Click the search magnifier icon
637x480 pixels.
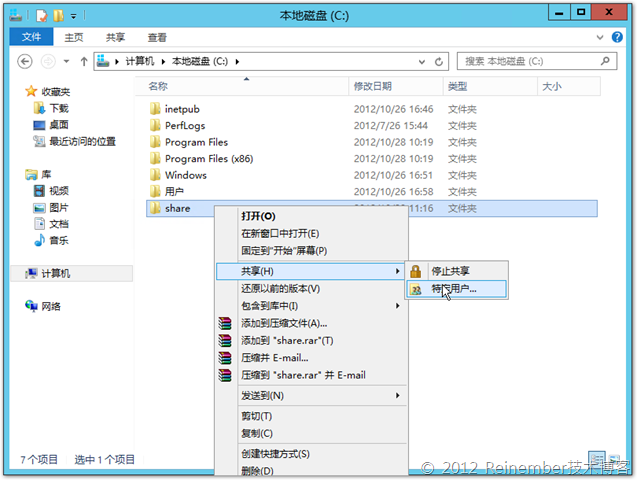tap(605, 61)
